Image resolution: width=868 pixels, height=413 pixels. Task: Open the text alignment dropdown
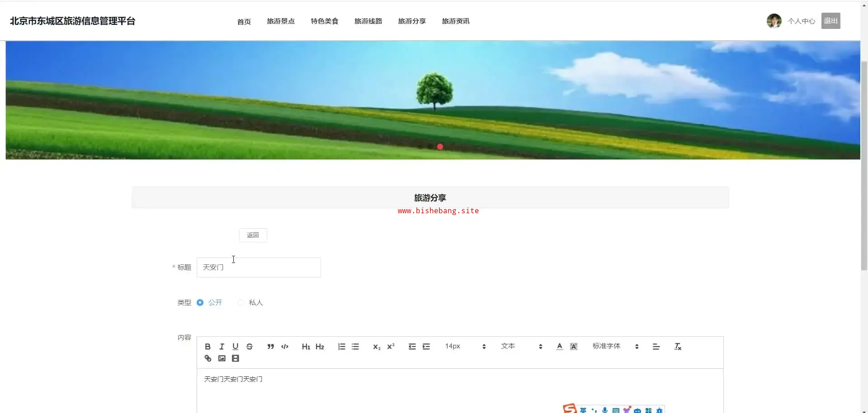[x=656, y=347]
